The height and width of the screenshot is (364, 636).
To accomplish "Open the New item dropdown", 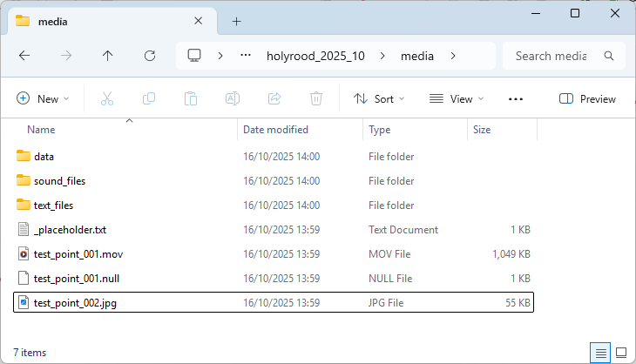I will click(43, 99).
